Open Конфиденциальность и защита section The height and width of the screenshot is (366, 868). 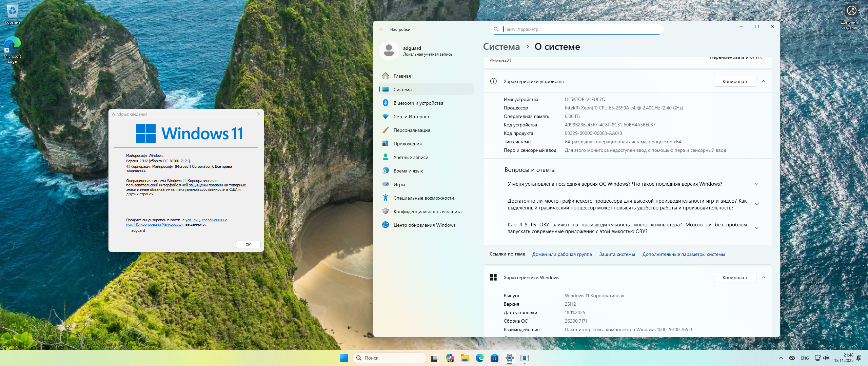427,211
